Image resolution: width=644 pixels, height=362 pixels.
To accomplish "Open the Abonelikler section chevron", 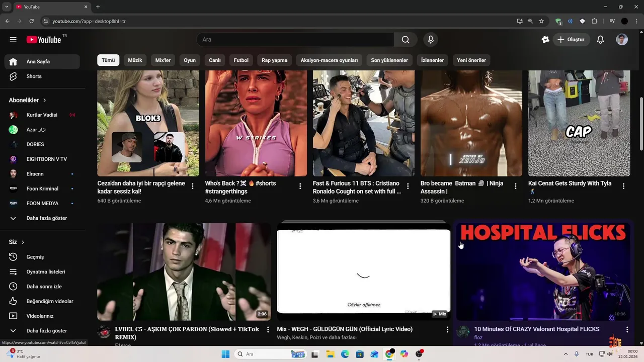I will 45,100.
